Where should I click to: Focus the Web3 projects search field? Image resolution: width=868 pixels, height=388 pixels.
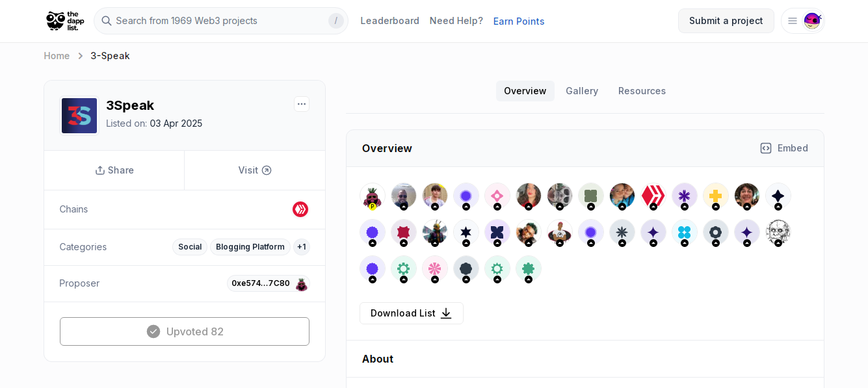[x=221, y=21]
